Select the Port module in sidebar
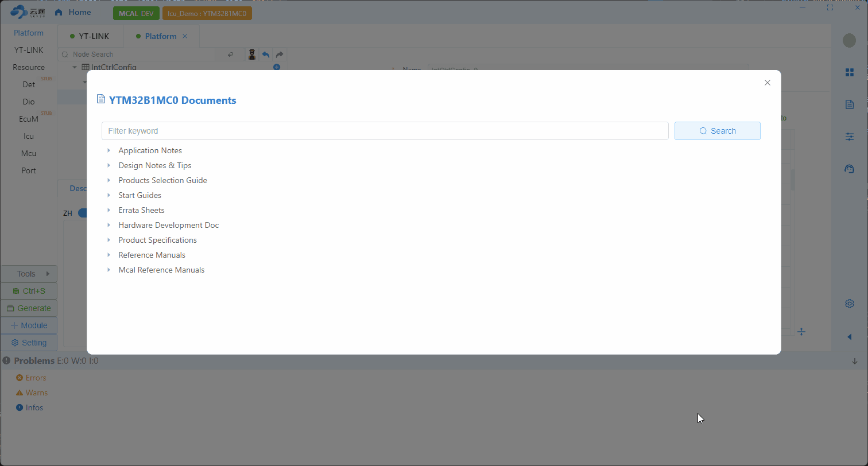 29,170
